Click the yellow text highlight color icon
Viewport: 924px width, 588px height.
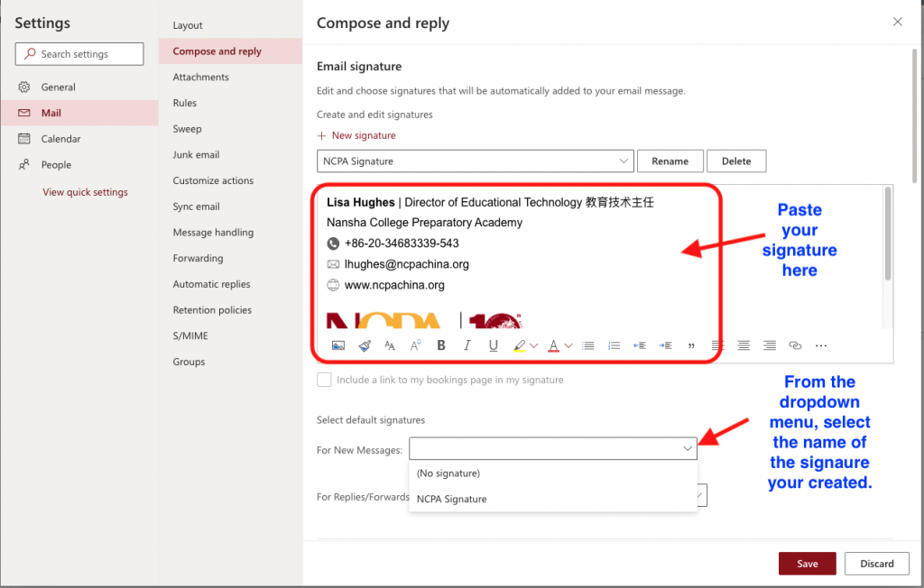pos(519,345)
